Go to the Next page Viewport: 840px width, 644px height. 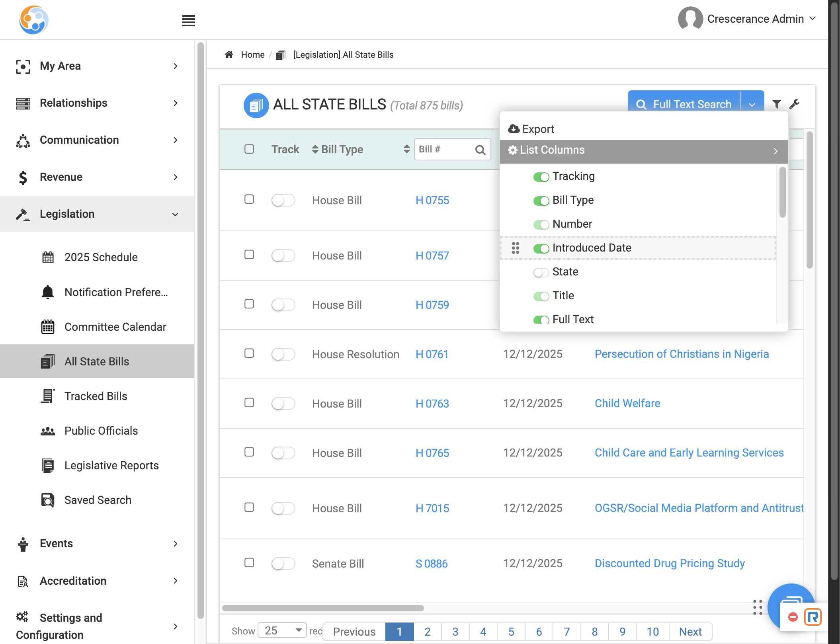pyautogui.click(x=690, y=632)
